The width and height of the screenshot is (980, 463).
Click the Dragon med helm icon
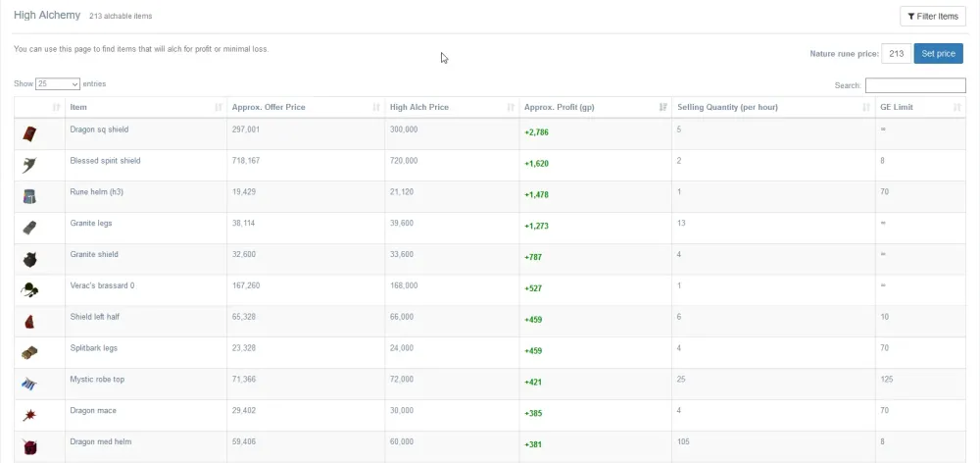(x=29, y=446)
